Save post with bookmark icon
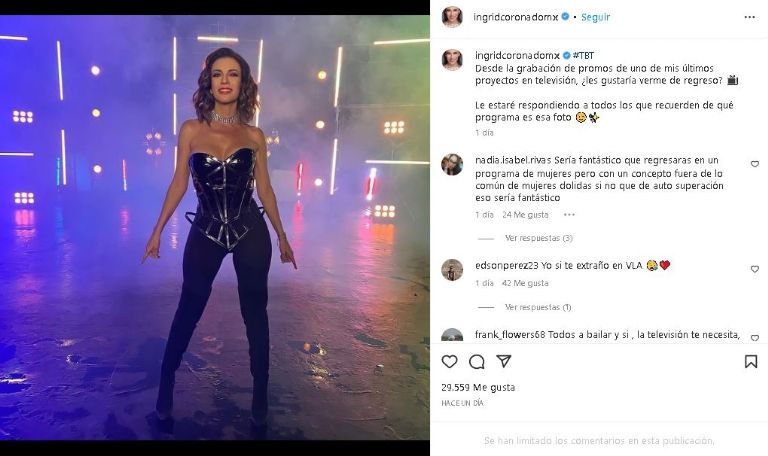The height and width of the screenshot is (456, 768). 750,361
